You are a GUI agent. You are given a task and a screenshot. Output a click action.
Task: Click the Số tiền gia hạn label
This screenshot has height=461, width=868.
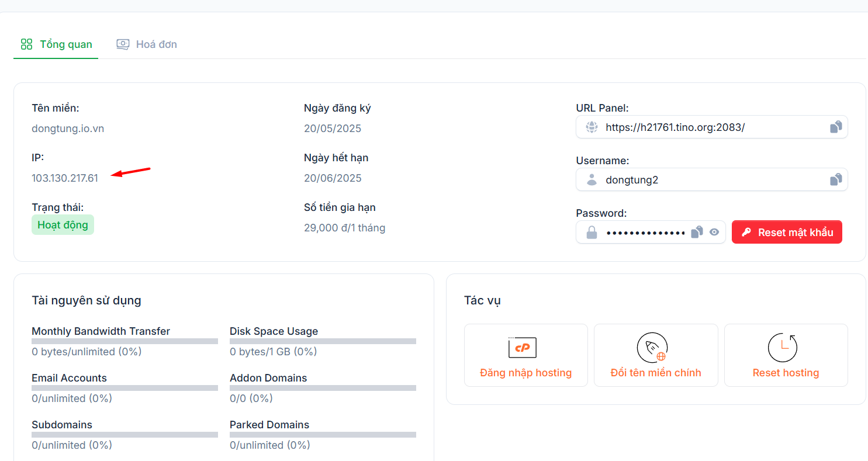tap(340, 207)
